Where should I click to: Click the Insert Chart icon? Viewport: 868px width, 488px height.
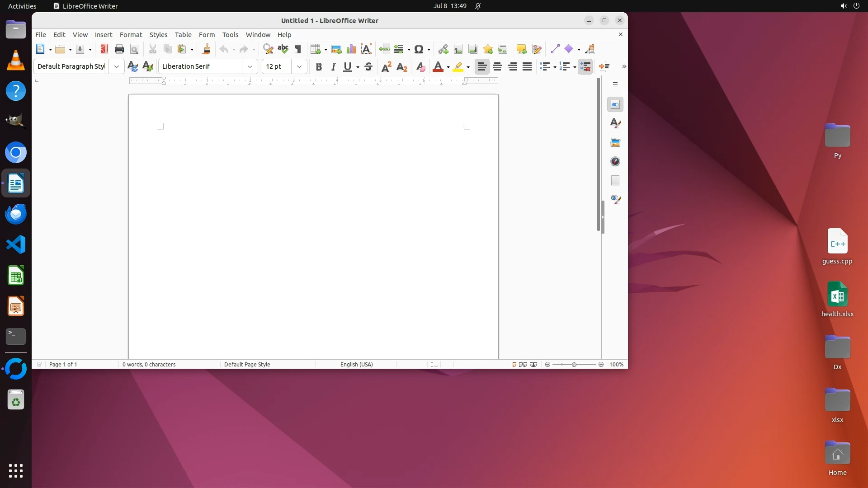coord(351,49)
